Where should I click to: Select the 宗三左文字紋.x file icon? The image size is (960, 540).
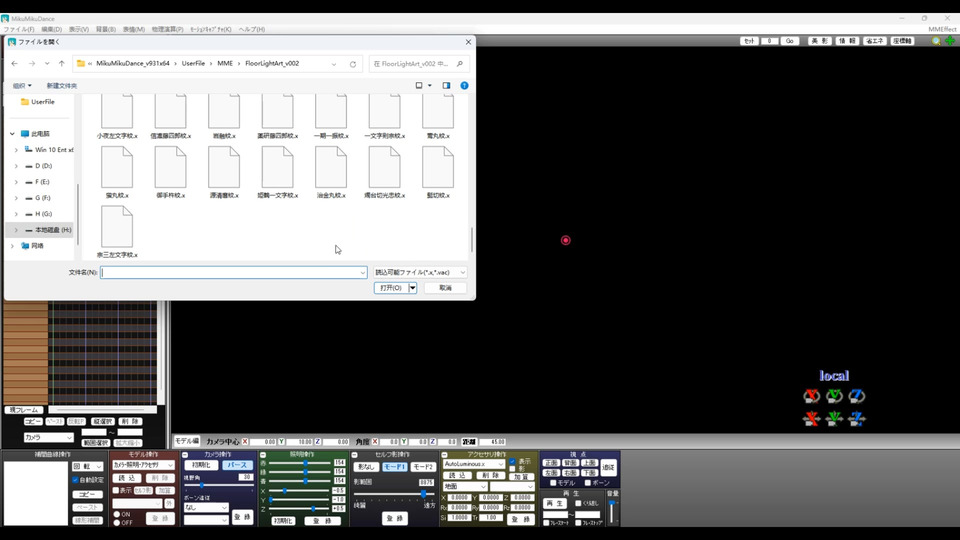117,227
